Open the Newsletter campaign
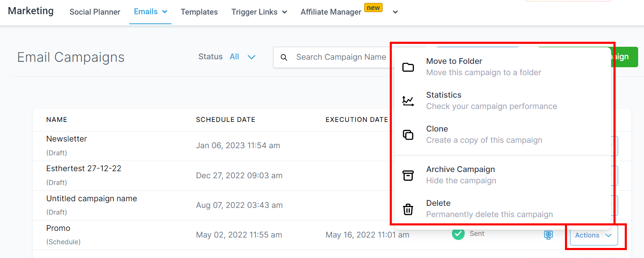 pos(66,139)
